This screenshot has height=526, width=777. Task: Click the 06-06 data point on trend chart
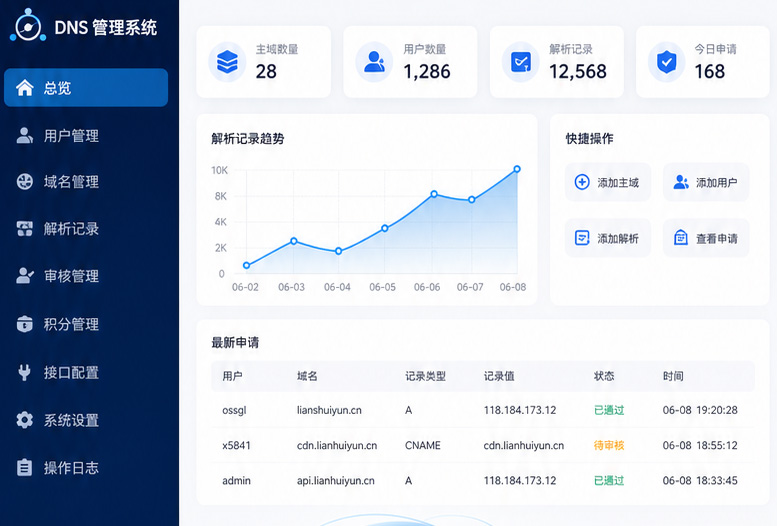pos(434,194)
